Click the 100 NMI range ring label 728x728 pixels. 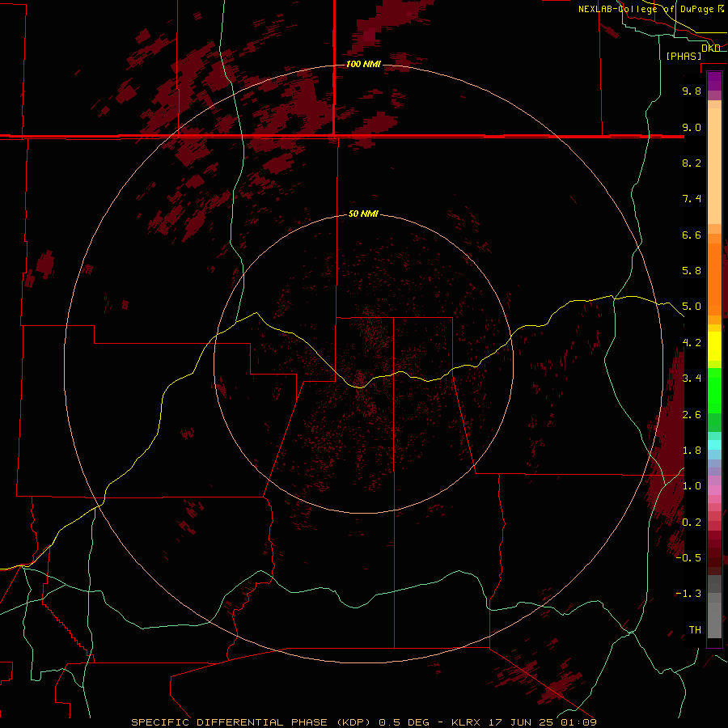click(x=363, y=64)
